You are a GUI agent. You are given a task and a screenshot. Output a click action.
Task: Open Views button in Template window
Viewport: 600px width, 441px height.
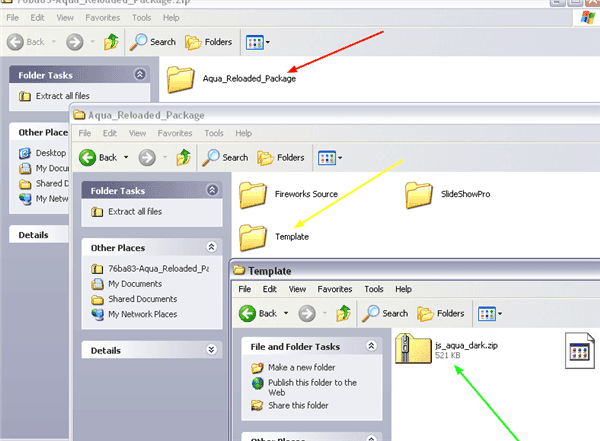(x=487, y=314)
